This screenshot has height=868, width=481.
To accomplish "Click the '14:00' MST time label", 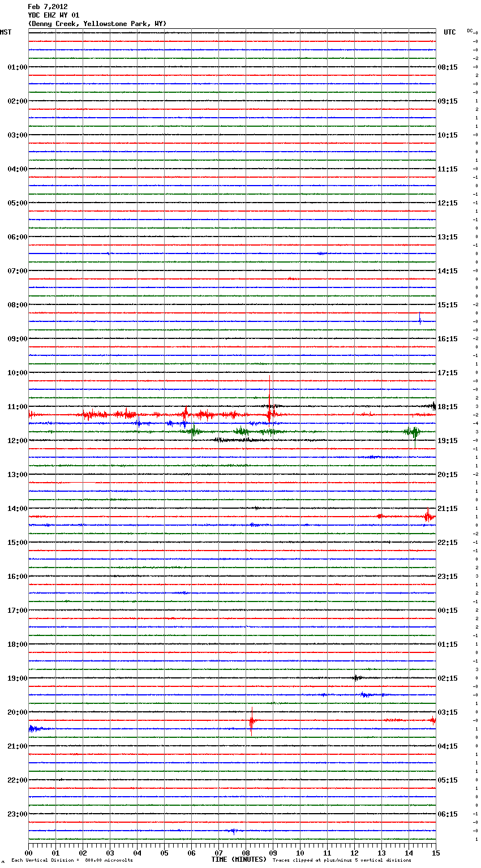I will 17,508.
